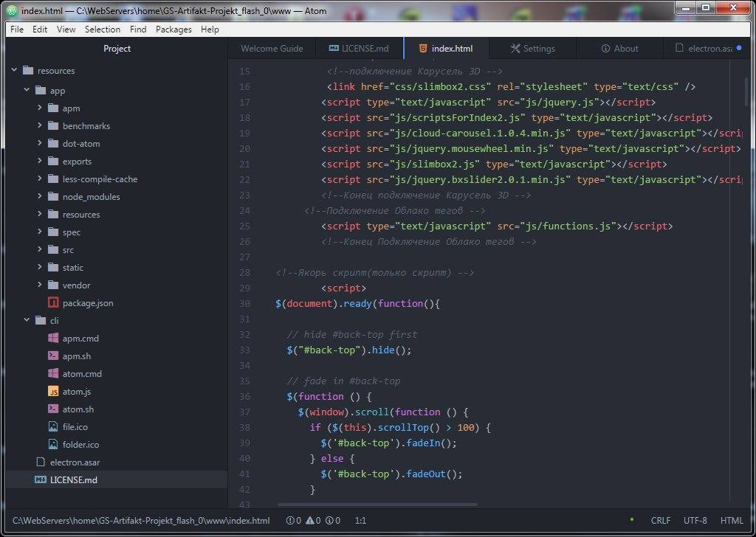
Task: Click the editor horizontal scrollbar
Action: click(377, 505)
